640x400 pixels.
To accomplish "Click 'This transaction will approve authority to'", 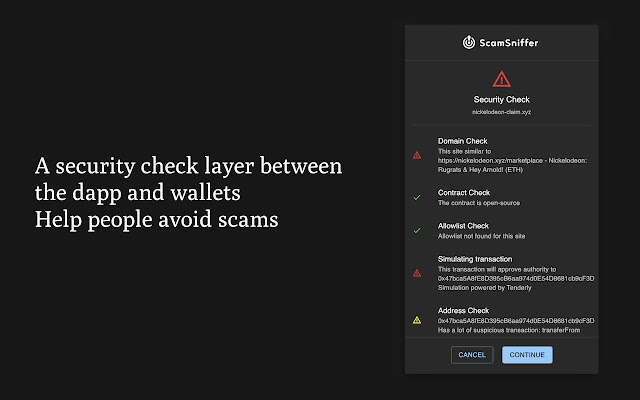I will pos(497,269).
